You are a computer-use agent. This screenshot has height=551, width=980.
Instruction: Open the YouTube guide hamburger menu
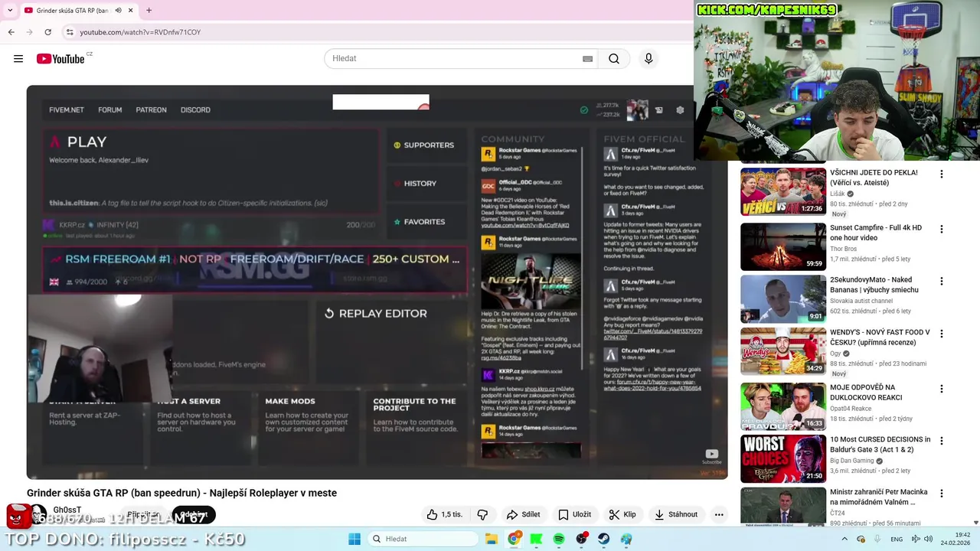(x=18, y=59)
